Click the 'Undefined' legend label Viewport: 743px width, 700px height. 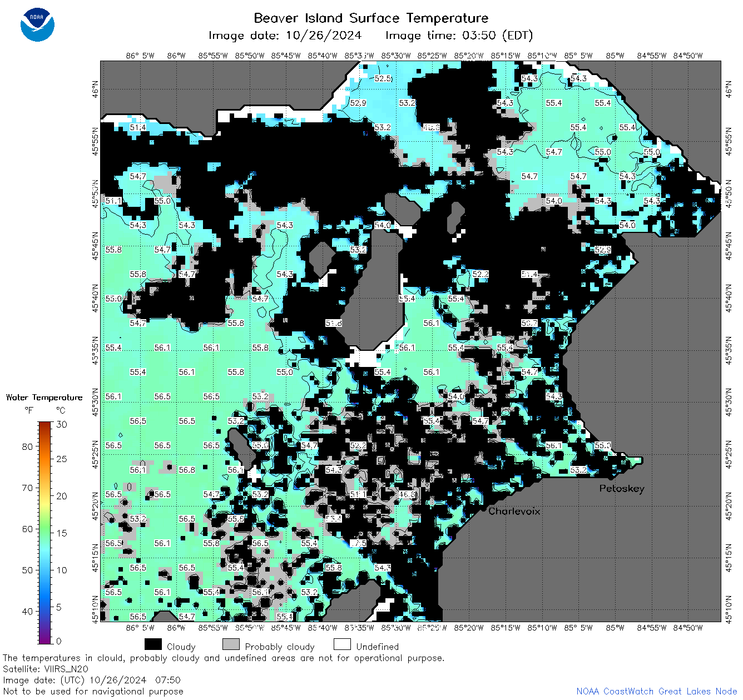click(378, 647)
